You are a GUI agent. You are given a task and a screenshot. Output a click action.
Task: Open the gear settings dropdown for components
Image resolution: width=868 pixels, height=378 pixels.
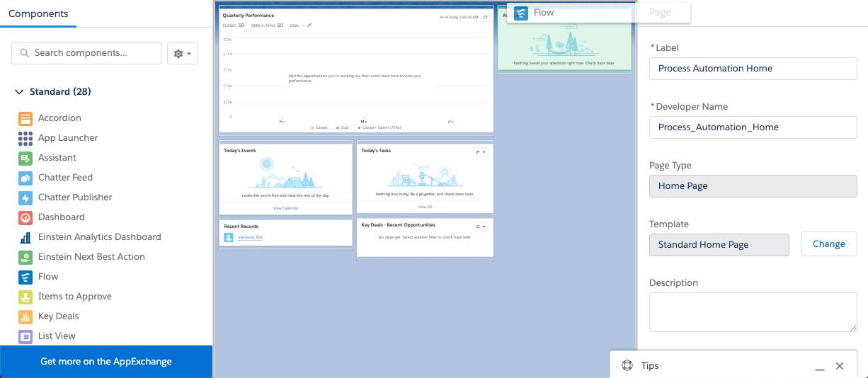click(183, 53)
